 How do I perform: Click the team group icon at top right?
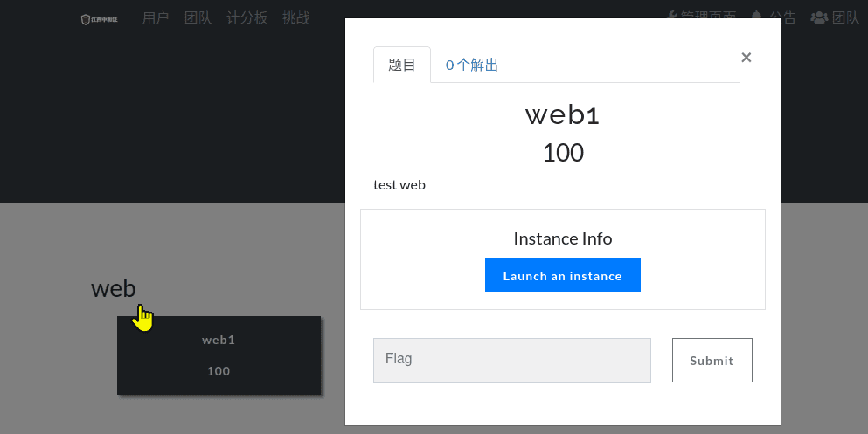pyautogui.click(x=818, y=17)
